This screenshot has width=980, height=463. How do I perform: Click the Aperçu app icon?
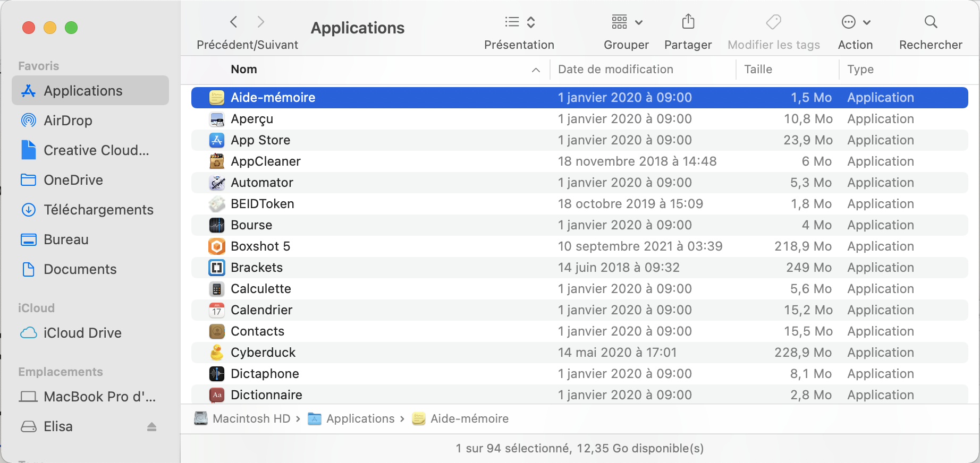coord(217,119)
